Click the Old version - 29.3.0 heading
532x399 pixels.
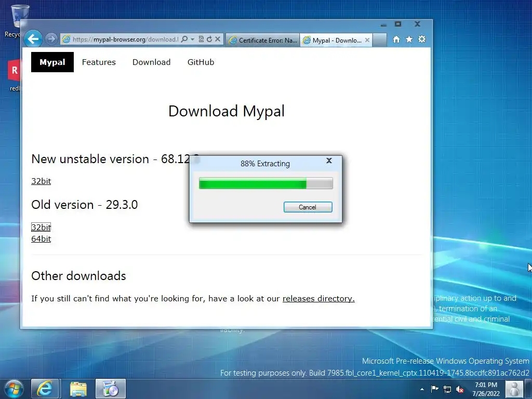pyautogui.click(x=85, y=205)
